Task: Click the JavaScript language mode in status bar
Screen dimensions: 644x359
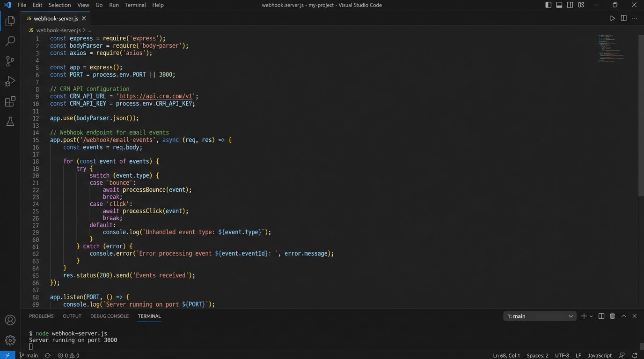Action: point(600,355)
